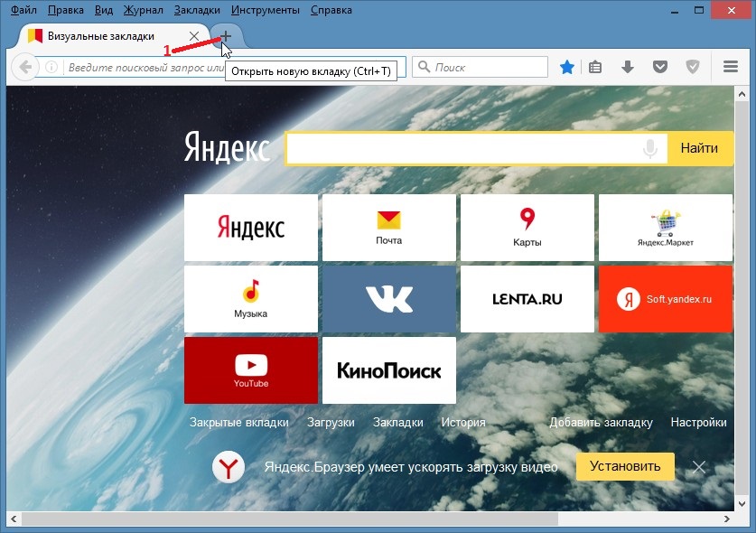
Task: Click the grey shield icon in toolbar
Action: [x=693, y=67]
